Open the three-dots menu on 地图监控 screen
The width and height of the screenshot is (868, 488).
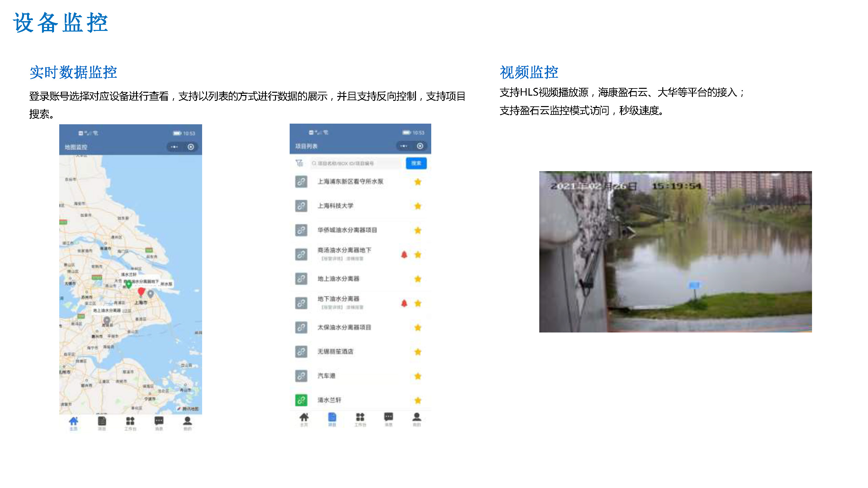click(x=174, y=147)
